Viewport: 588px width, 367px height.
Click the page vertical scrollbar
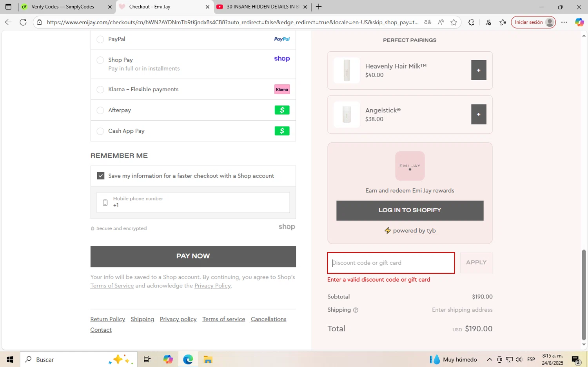pyautogui.click(x=584, y=295)
